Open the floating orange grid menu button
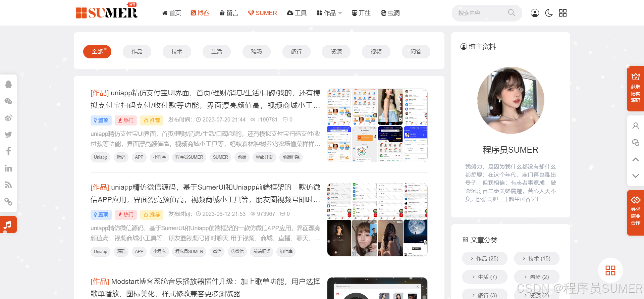The image size is (644, 299). click(610, 270)
